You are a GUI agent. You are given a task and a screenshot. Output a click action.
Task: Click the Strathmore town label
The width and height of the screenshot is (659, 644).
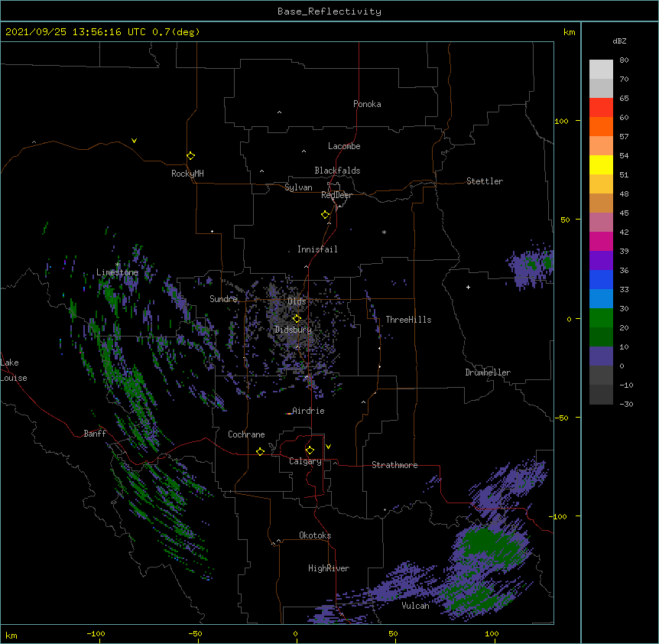(x=394, y=465)
